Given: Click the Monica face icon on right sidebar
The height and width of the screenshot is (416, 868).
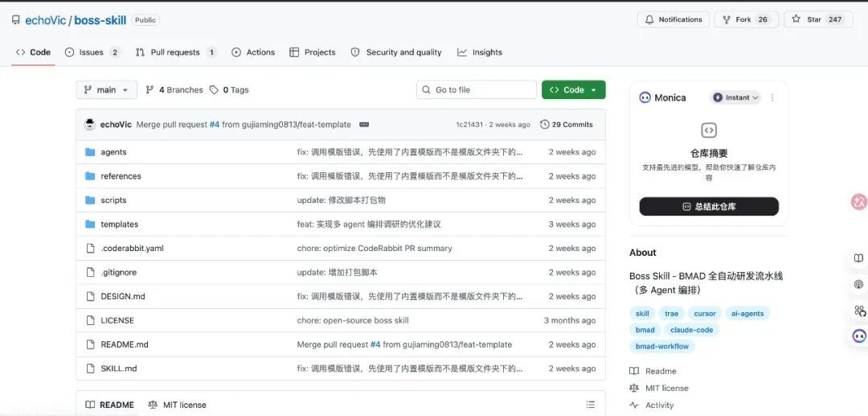Looking at the screenshot, I should click(x=858, y=335).
